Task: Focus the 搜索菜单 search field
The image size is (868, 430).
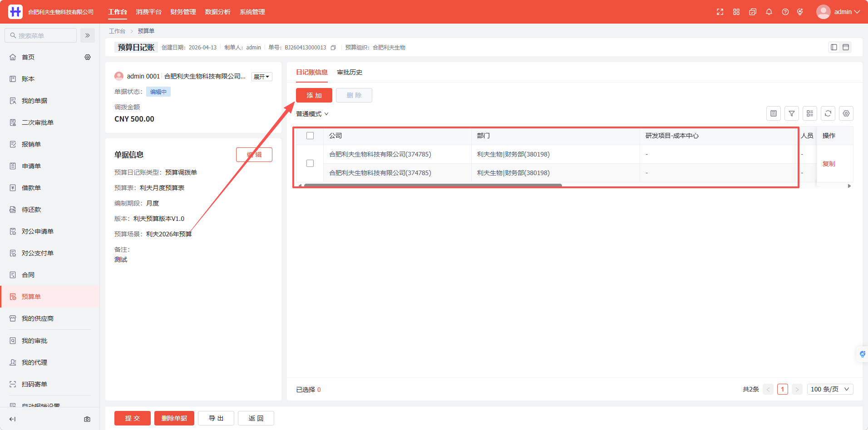Action: [40, 35]
